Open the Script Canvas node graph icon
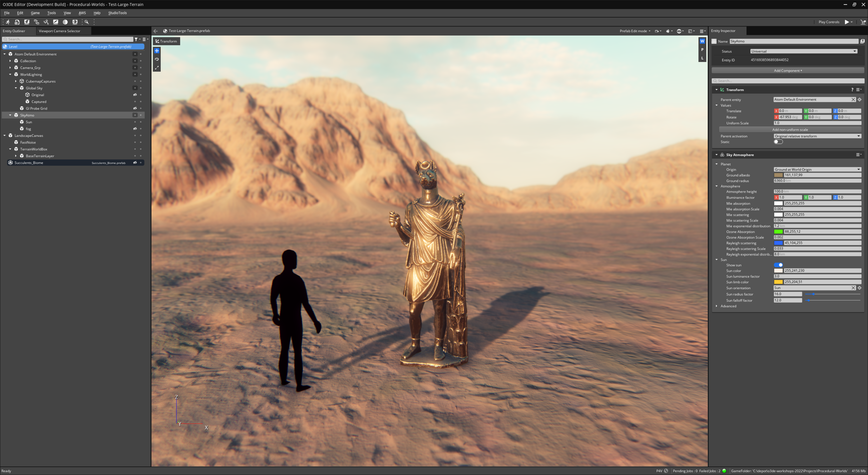This screenshot has width=868, height=475. tap(36, 22)
